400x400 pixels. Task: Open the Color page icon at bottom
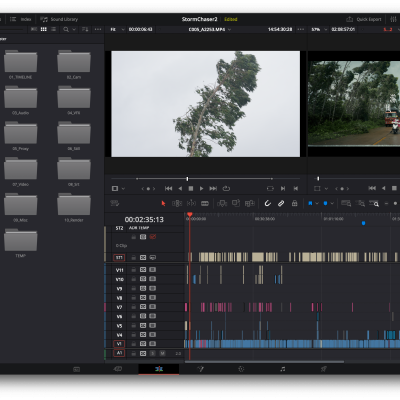tap(241, 369)
